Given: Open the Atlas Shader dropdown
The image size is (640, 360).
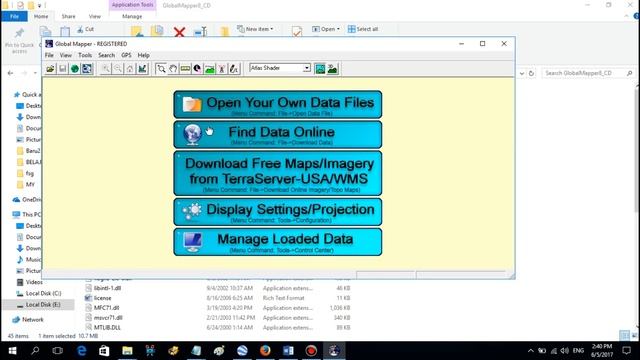Looking at the screenshot, I should [307, 68].
